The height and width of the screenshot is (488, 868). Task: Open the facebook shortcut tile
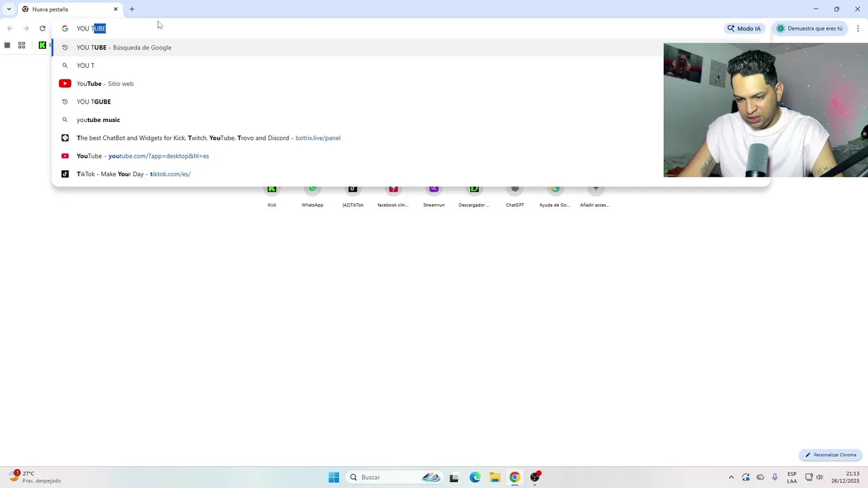tap(393, 195)
